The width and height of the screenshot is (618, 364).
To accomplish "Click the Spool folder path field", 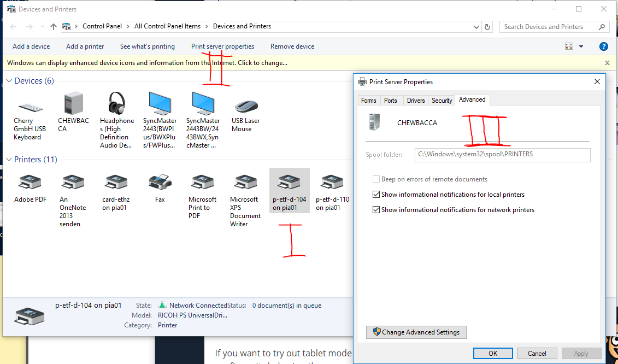I will [503, 155].
